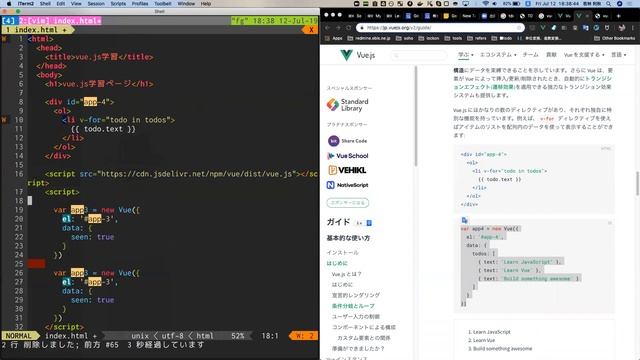
Task: Open the Standard Library sponsor logo
Action: pos(348,105)
